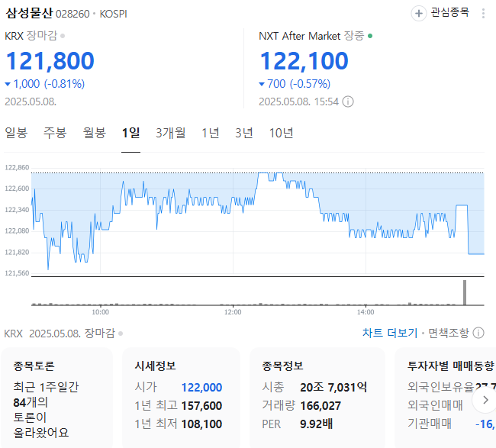496x448 pixels.
Task: Click the 기관매매 row label
Action: click(430, 424)
